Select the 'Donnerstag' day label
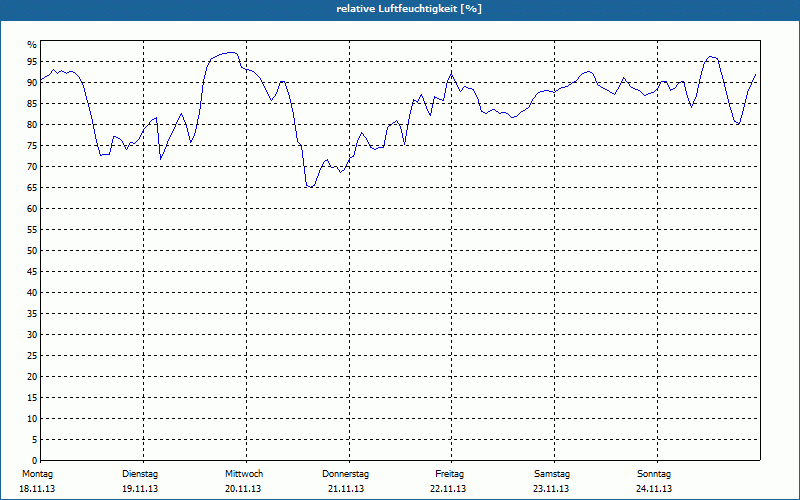The image size is (800, 500). pos(345,474)
